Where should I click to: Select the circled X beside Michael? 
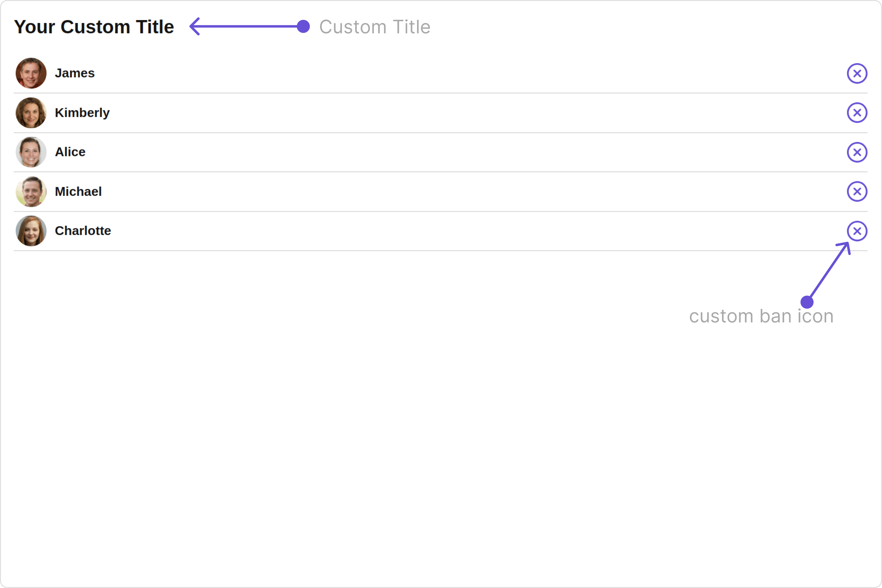coord(857,191)
